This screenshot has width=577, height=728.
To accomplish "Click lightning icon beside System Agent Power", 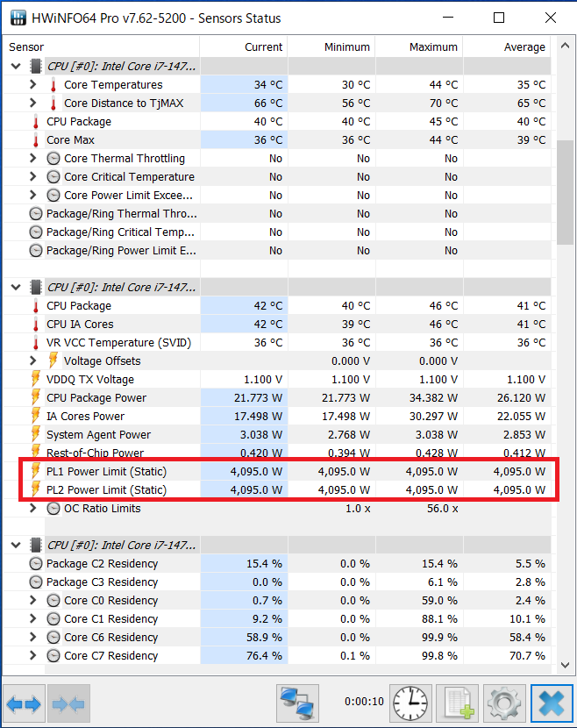I will coord(36,434).
